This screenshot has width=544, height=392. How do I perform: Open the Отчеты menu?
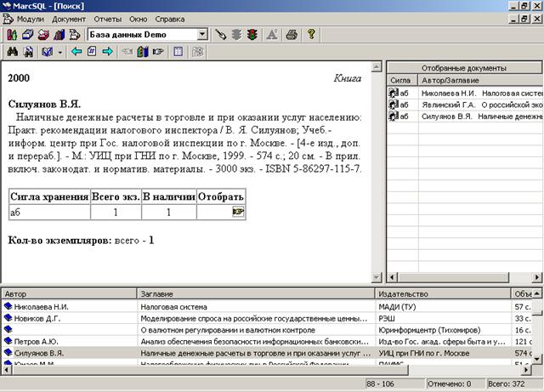coord(107,18)
